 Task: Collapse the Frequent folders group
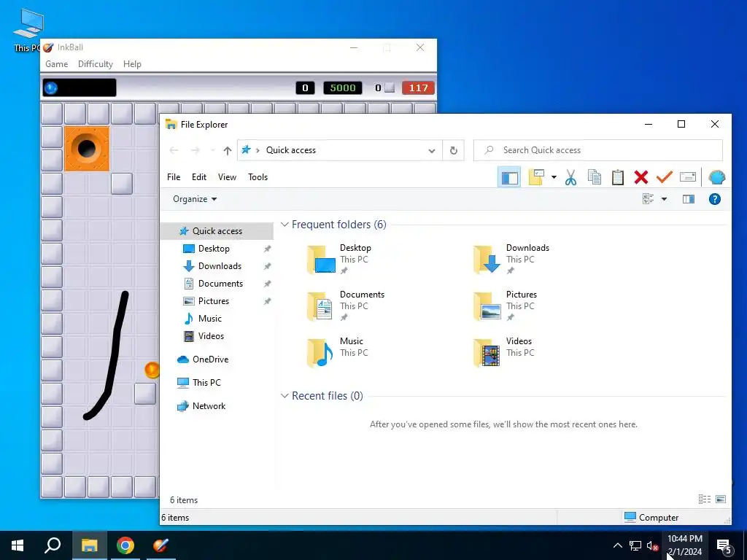click(285, 225)
